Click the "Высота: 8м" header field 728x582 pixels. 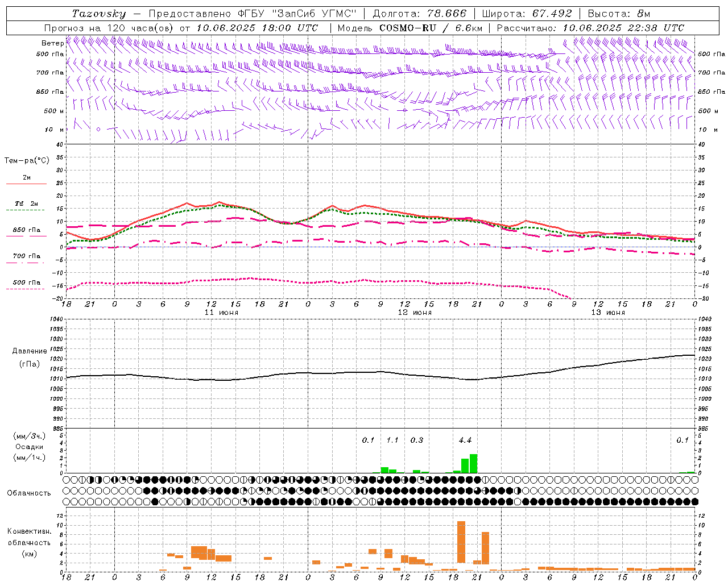[619, 14]
